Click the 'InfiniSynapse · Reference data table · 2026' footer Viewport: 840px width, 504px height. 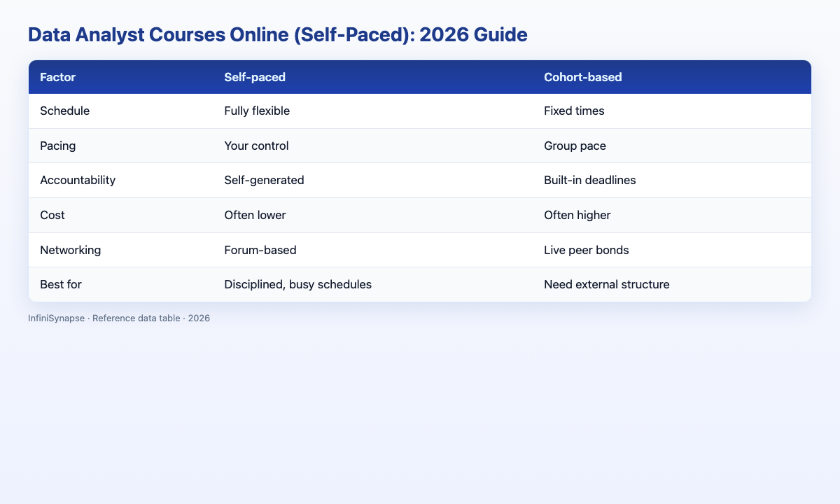119,318
